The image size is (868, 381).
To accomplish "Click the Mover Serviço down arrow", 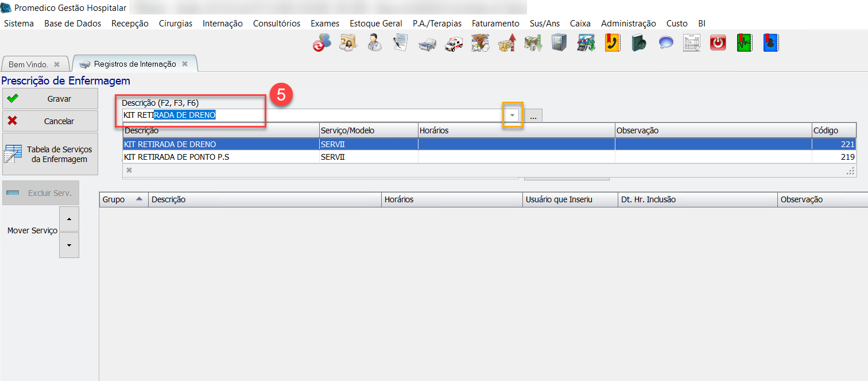I will point(69,245).
